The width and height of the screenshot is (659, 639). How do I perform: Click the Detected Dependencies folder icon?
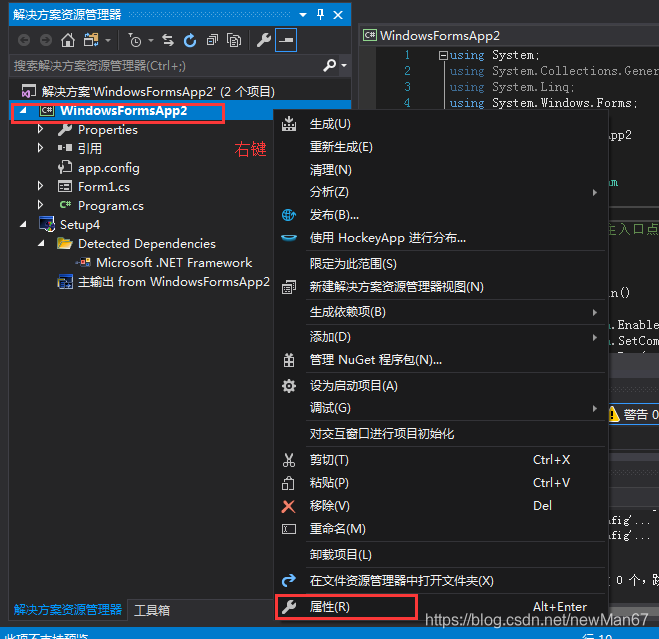(65, 243)
